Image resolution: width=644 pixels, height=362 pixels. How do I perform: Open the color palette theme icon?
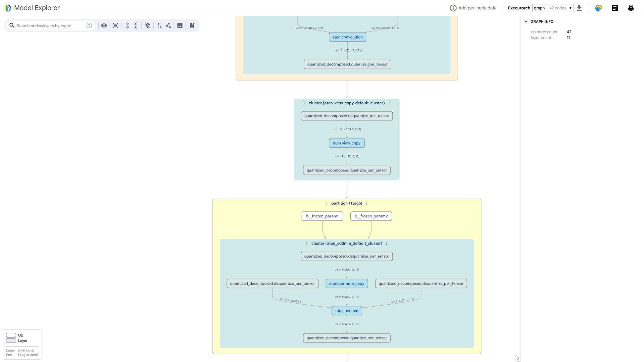[598, 8]
